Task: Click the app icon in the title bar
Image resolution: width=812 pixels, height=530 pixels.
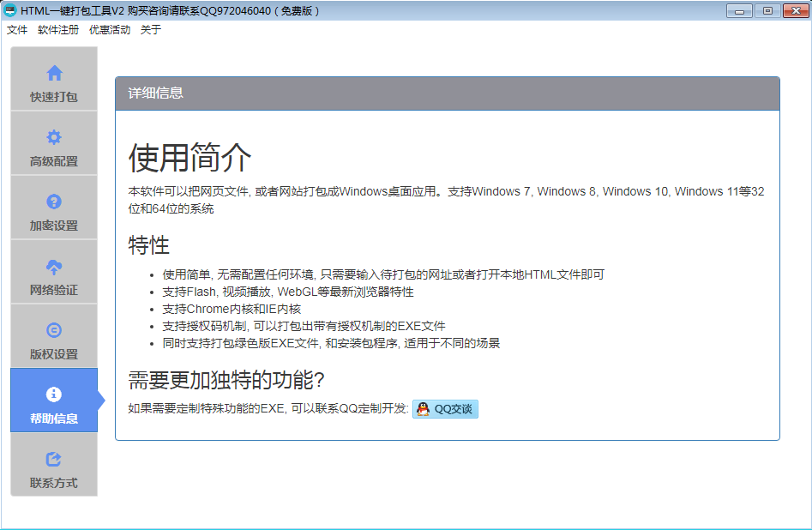Action: (x=10, y=10)
